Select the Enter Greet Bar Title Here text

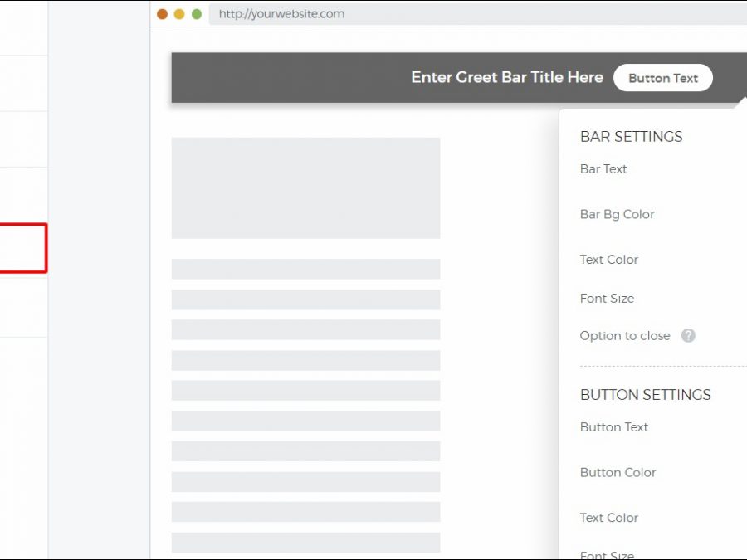pos(506,78)
